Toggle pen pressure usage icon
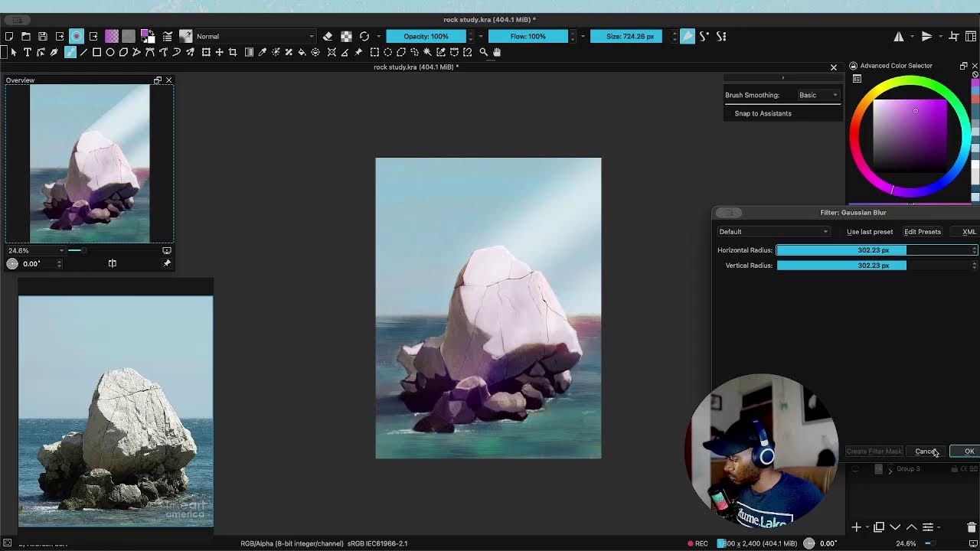 688,36
